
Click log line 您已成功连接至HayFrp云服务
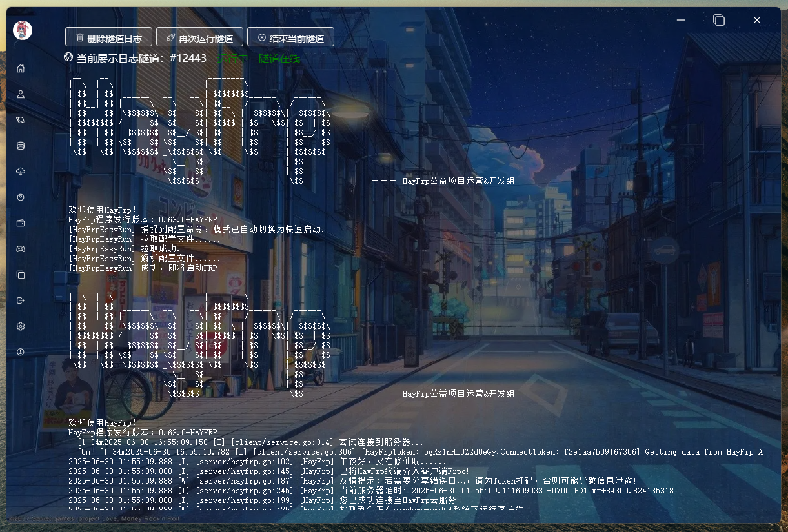[x=262, y=500]
